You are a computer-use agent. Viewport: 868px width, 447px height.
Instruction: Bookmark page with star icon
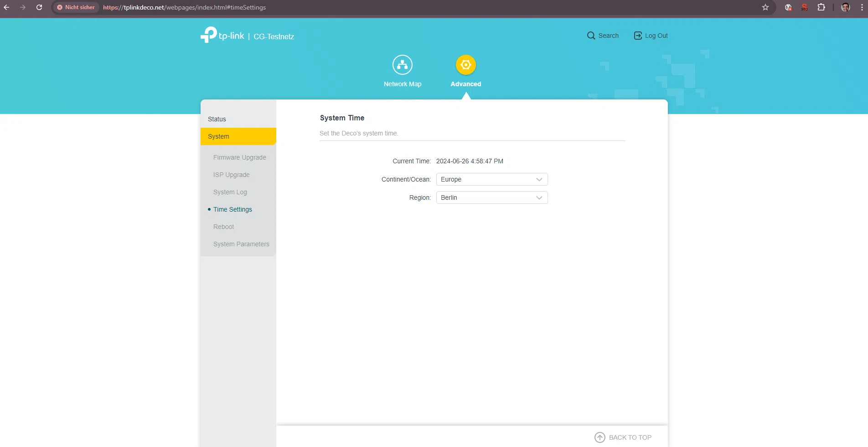coord(765,7)
